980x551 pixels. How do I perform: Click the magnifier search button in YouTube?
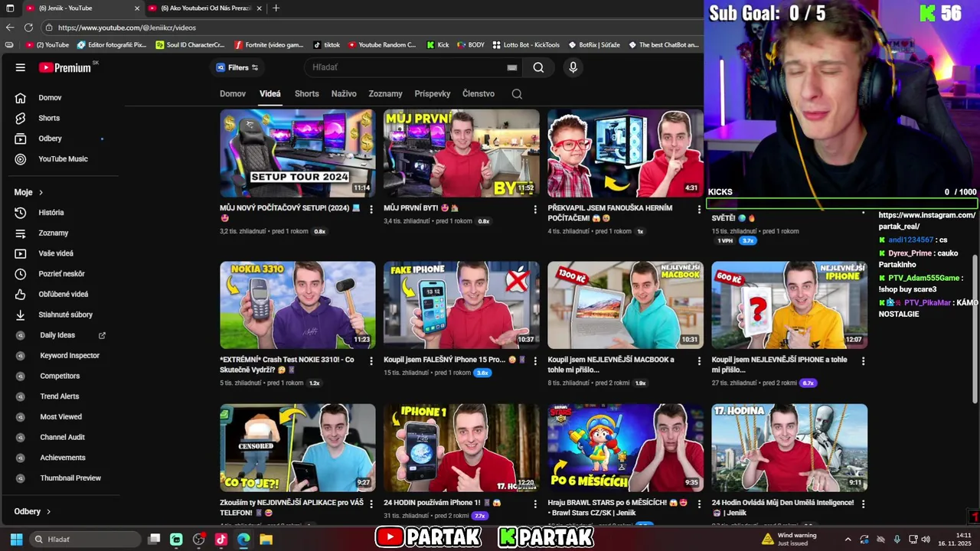(538, 67)
